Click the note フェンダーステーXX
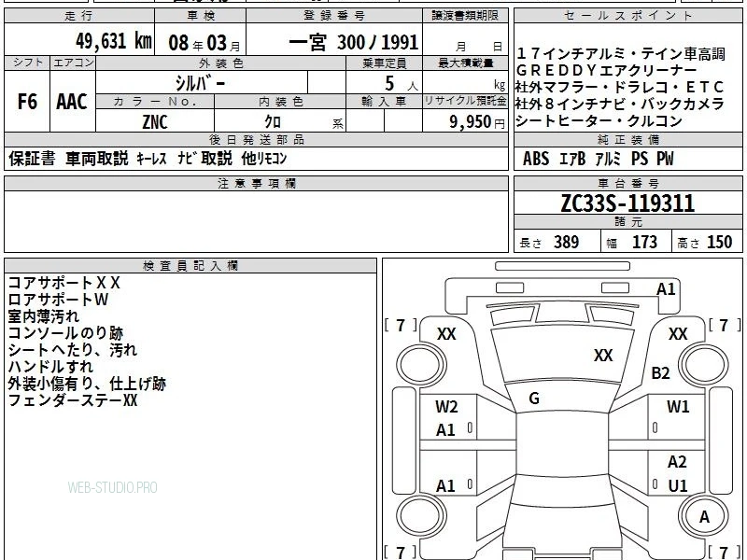The image size is (747, 560). 73,400
